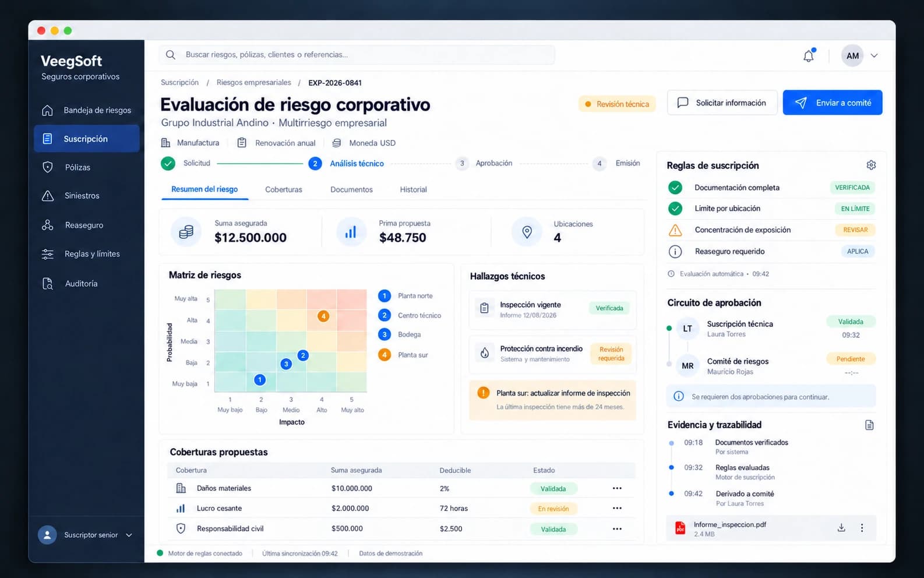Click the Reaseguro sidebar icon

[48, 225]
